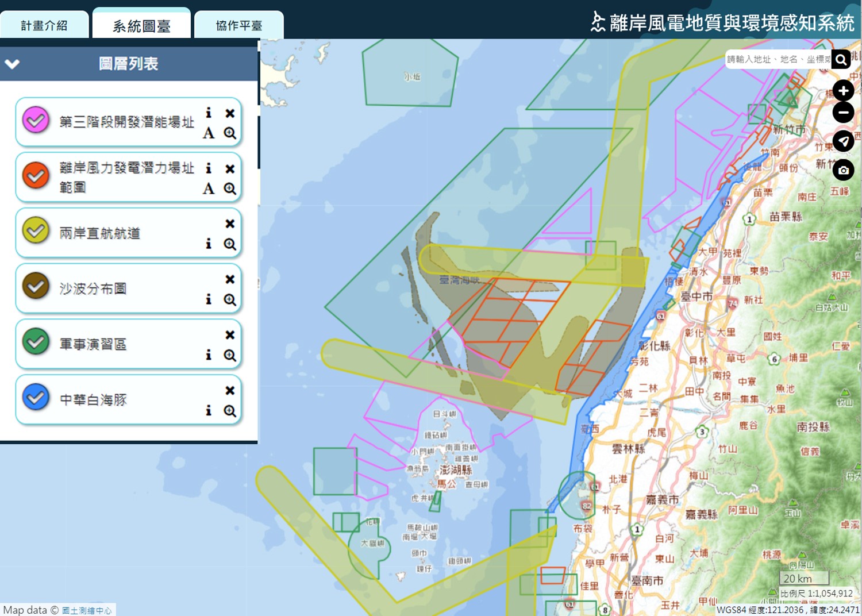Viewport: 862px width, 616px height.
Task: Zoom out with the minus button
Action: pyautogui.click(x=843, y=113)
